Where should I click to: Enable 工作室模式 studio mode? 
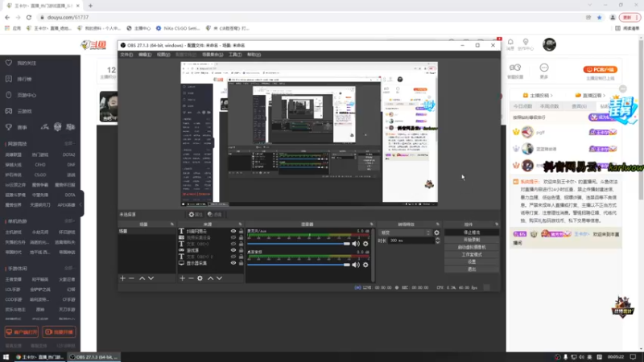[472, 254]
